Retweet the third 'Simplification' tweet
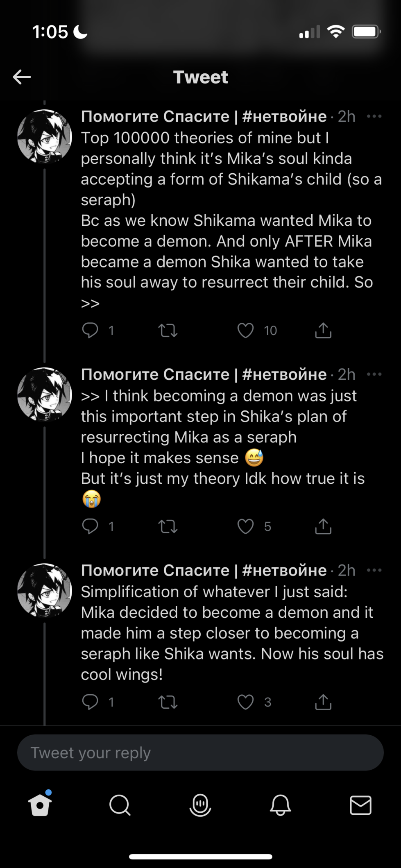This screenshot has width=401, height=868. (168, 702)
